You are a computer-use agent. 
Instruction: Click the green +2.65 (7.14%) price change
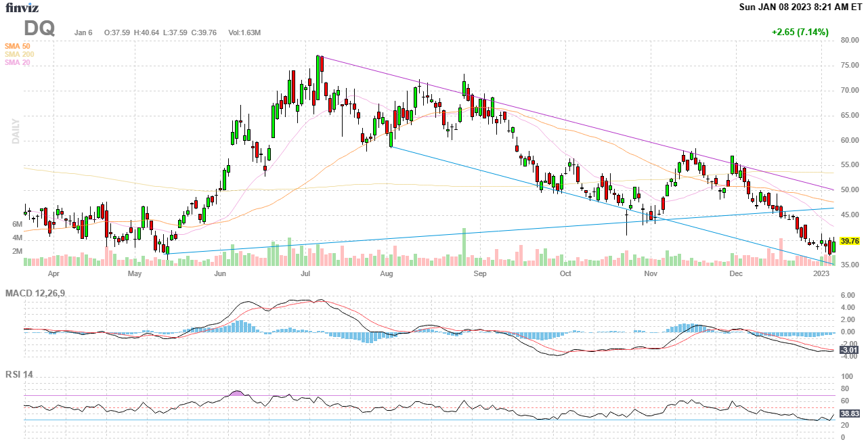click(800, 32)
